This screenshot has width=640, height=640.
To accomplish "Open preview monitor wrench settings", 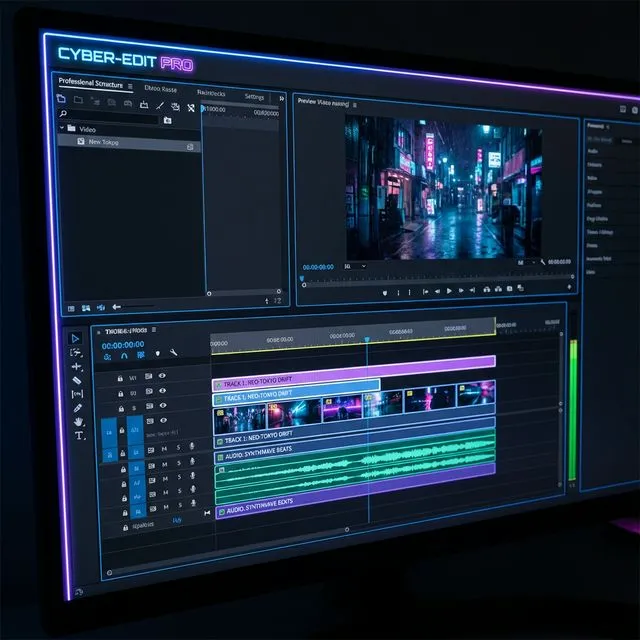I will 542,262.
